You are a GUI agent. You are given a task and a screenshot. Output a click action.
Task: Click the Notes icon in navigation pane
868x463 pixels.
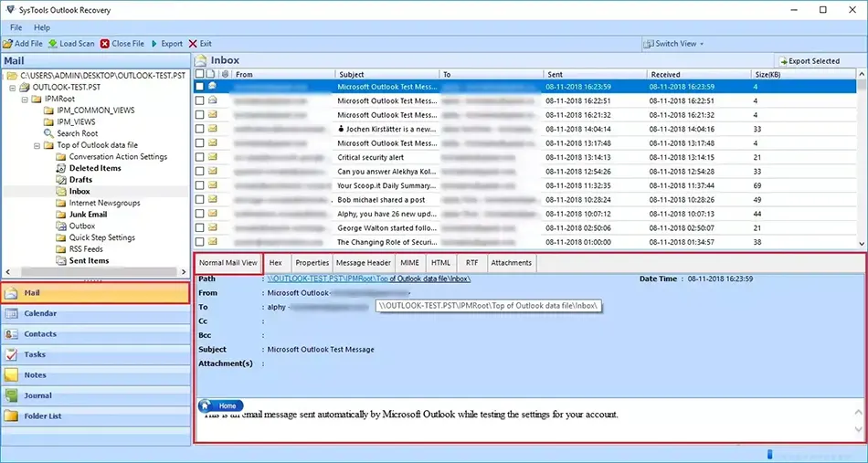(x=11, y=375)
